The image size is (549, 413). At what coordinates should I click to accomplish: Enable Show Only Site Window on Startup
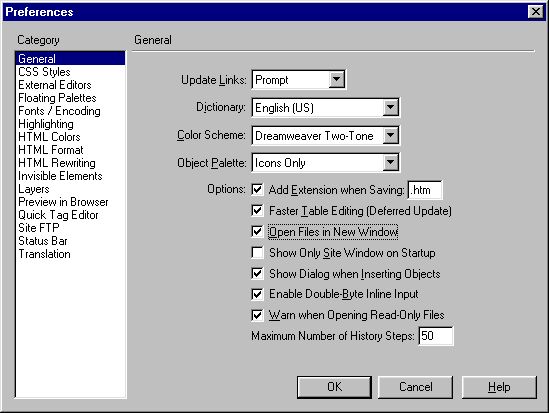pyautogui.click(x=257, y=253)
